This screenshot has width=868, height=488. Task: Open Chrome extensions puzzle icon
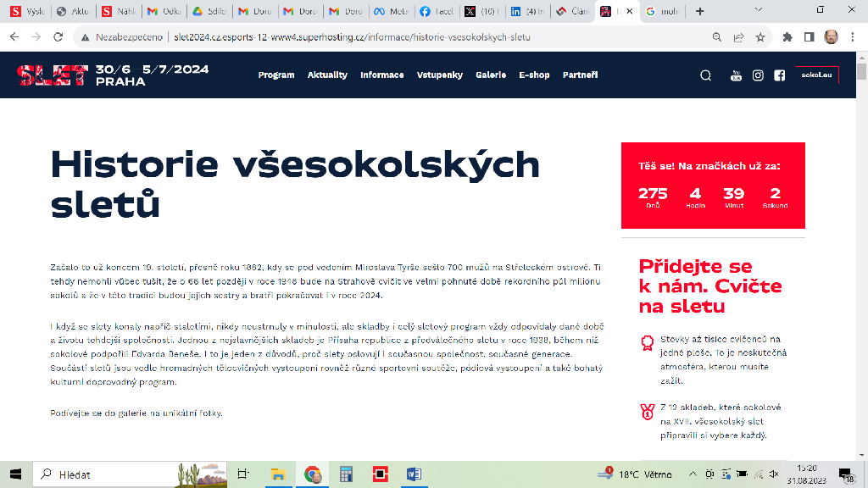click(x=787, y=37)
